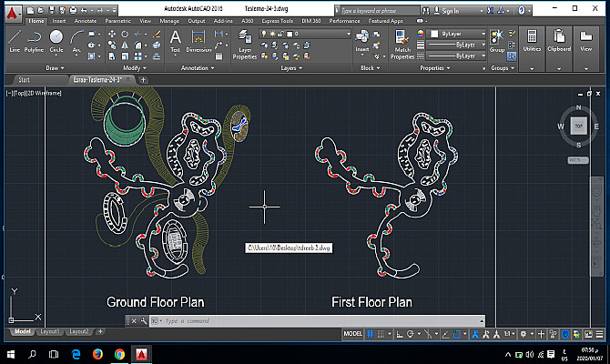610x364 pixels.
Task: Toggle MODEL space button in status bar
Action: [x=353, y=335]
